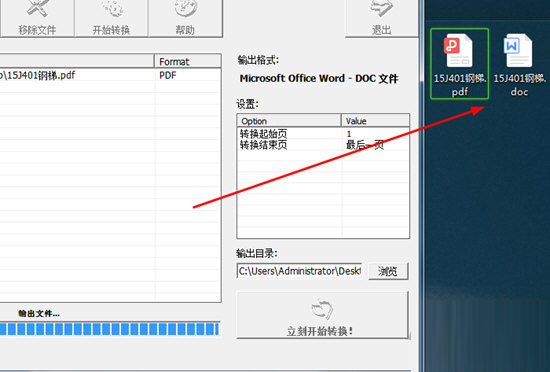
Task: Click the 最后一页 value cell
Action: tap(365, 145)
